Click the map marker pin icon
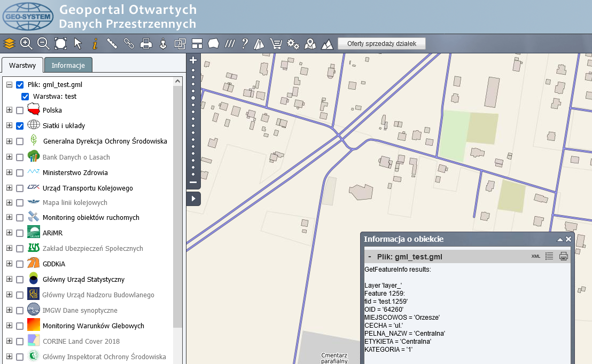The width and height of the screenshot is (592, 364). tap(310, 44)
